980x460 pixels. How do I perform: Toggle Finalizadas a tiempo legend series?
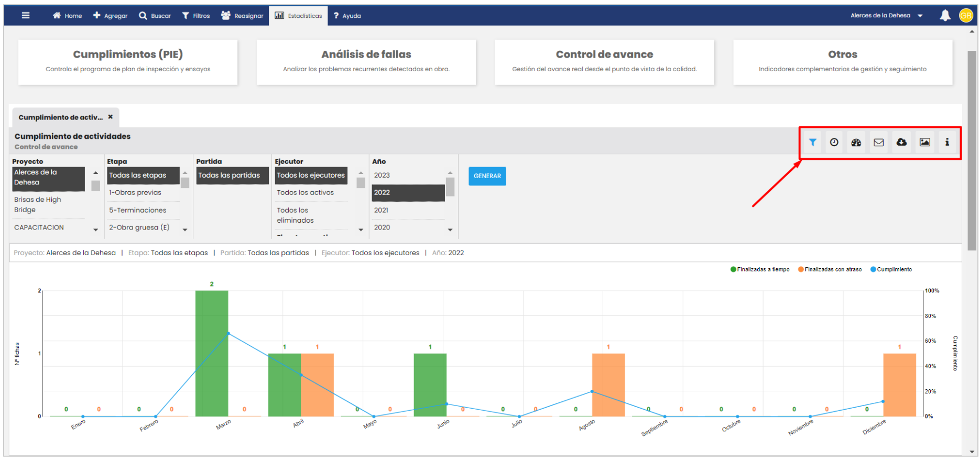pyautogui.click(x=760, y=269)
